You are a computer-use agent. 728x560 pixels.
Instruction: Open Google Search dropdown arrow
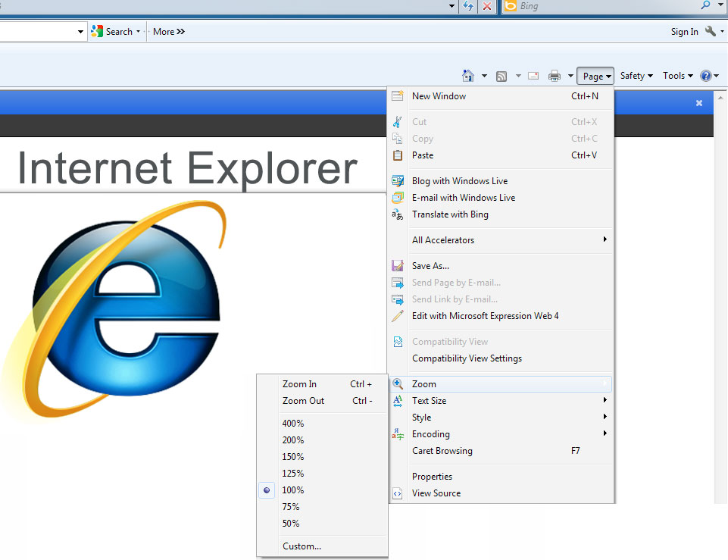pyautogui.click(x=138, y=32)
